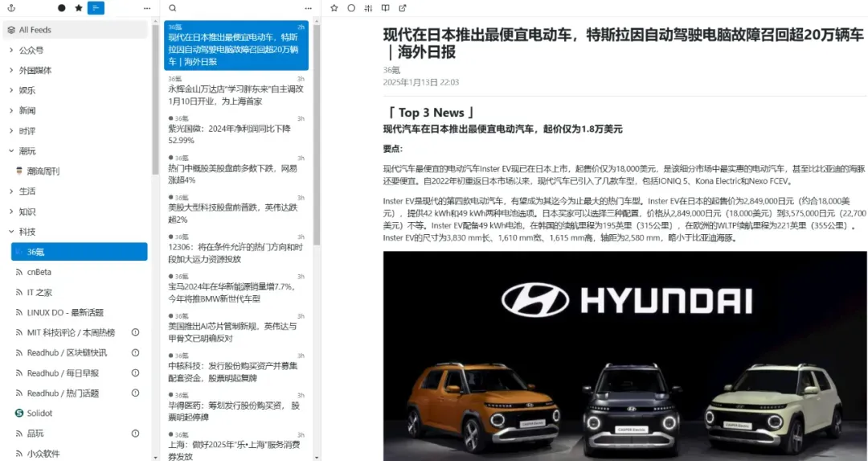Open the cnBeta feed
The height and width of the screenshot is (461, 868).
(x=79, y=272)
